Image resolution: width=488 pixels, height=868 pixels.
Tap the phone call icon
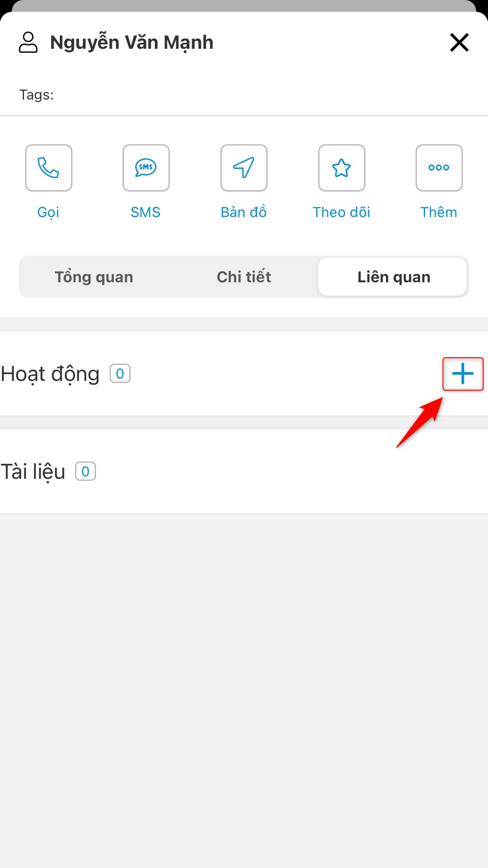pyautogui.click(x=49, y=168)
